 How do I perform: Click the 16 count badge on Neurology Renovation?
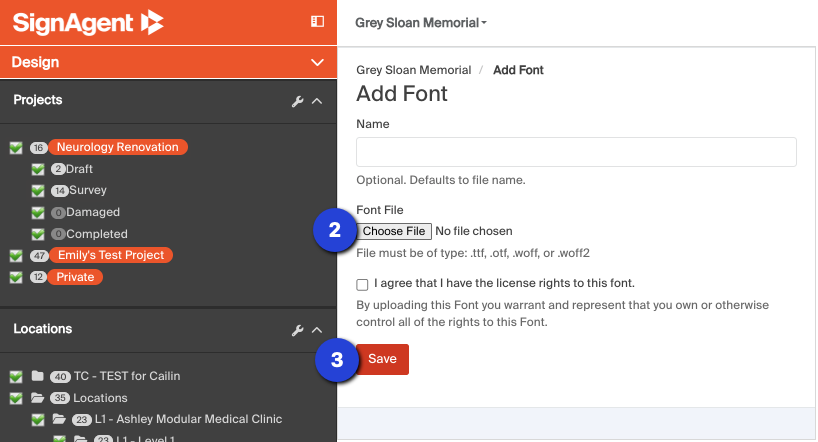pos(38,148)
